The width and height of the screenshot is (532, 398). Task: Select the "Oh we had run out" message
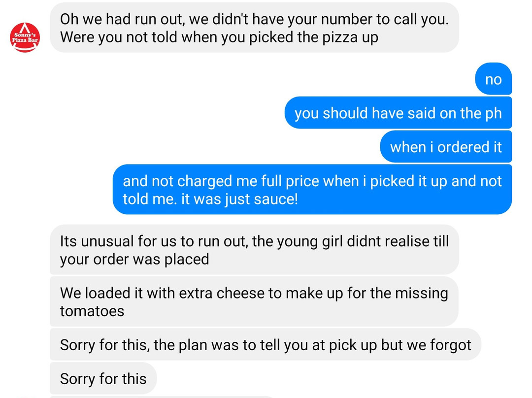pos(254,28)
